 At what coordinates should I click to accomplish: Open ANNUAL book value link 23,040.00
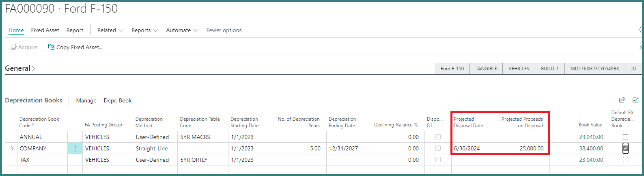pos(591,137)
